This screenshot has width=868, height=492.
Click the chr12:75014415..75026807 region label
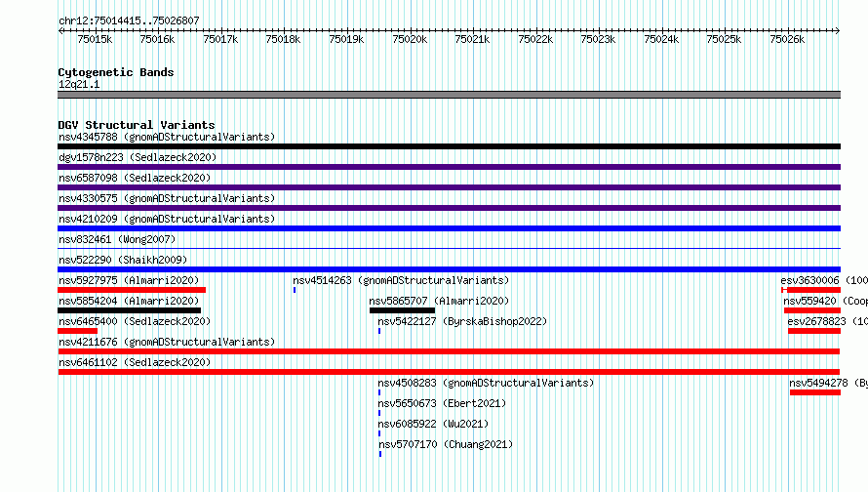[x=129, y=20]
